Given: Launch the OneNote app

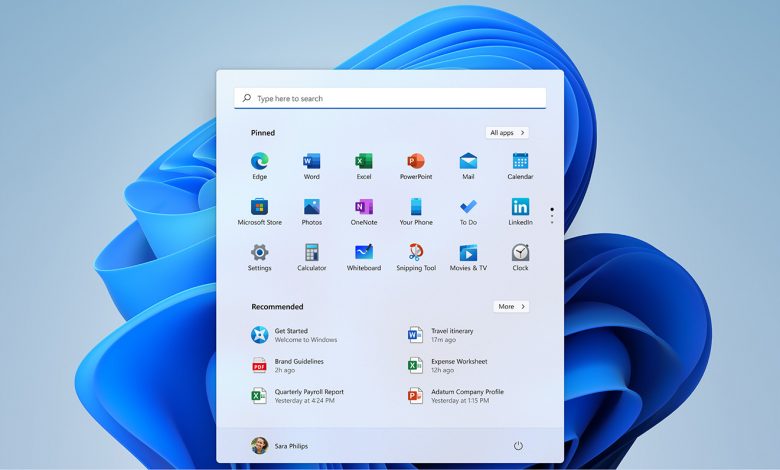Looking at the screenshot, I should tap(364, 208).
